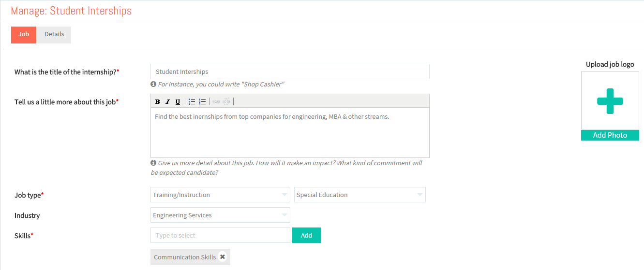Focus the internship title input field
644x270 pixels.
[290, 71]
